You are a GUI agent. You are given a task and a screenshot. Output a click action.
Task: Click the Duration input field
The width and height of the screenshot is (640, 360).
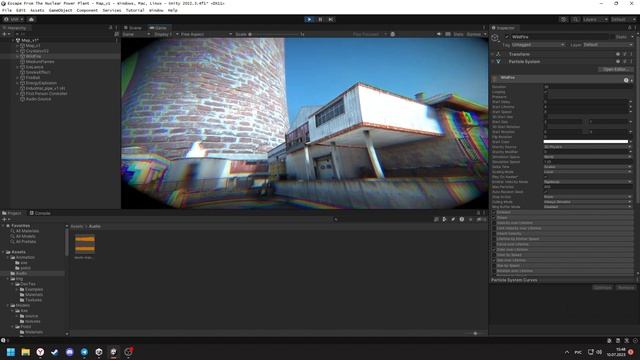[588, 87]
